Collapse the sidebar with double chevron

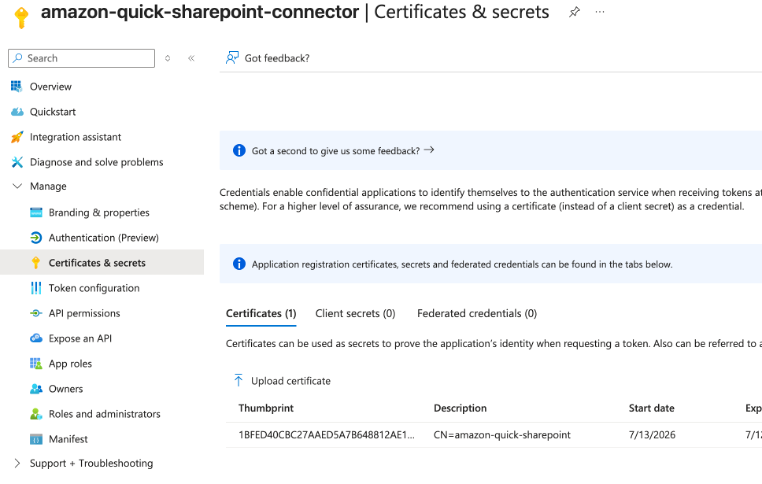point(191,58)
